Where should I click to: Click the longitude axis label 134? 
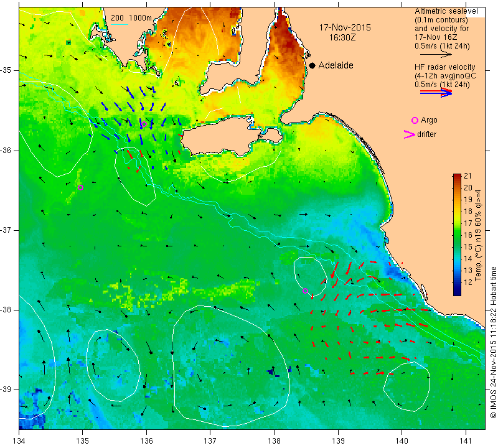[19, 441]
